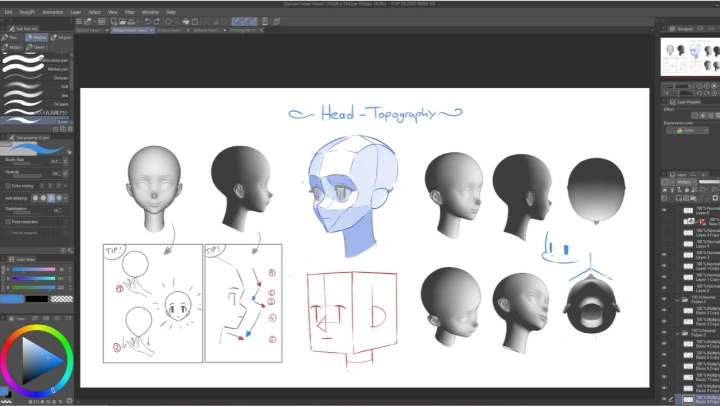Hide Layer 2 using its eye icon
Screen dimensions: 720x406
pos(664,288)
